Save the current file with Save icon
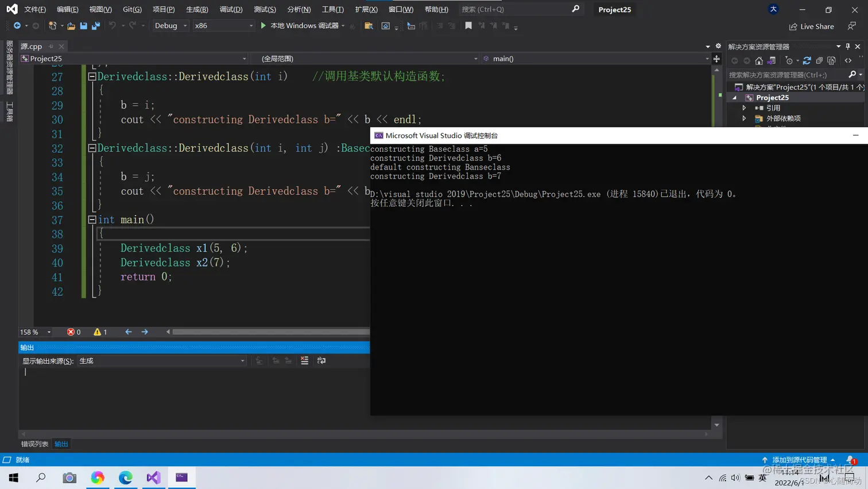The width and height of the screenshot is (868, 489). 84,26
